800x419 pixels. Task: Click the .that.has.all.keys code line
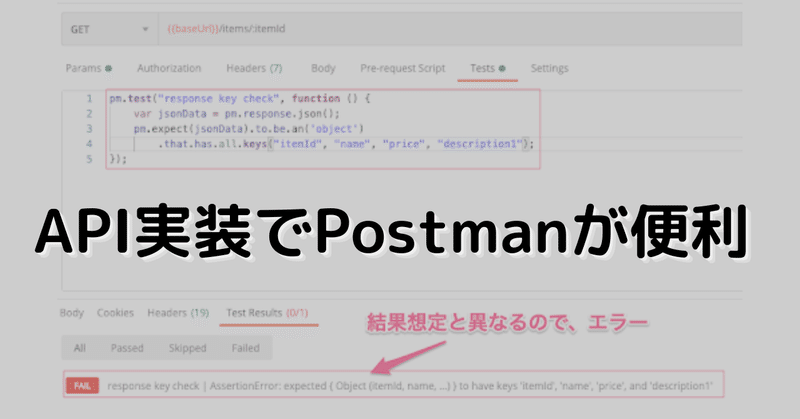[x=345, y=144]
